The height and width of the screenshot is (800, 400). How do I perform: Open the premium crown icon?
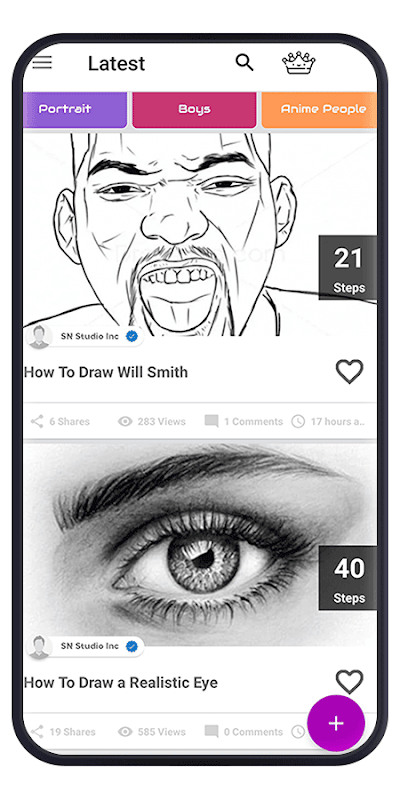point(298,63)
